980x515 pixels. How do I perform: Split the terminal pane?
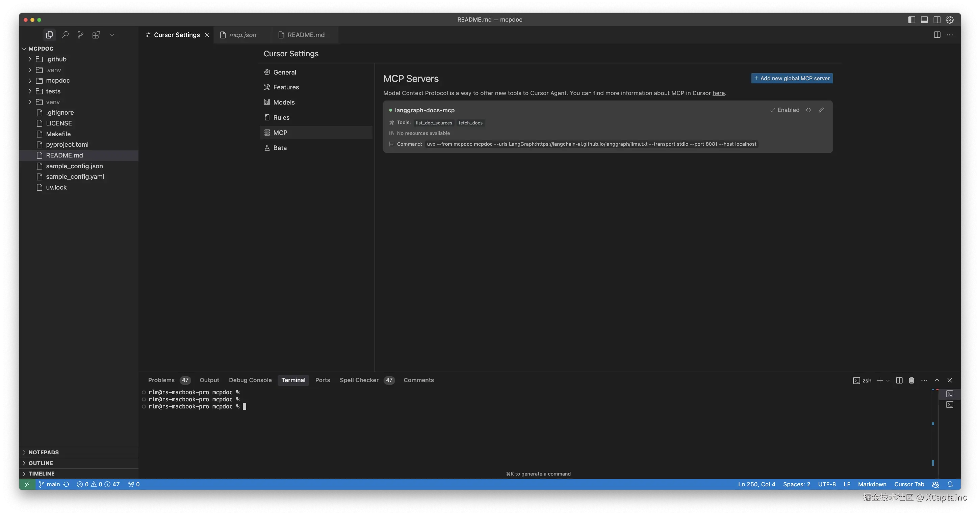click(899, 380)
